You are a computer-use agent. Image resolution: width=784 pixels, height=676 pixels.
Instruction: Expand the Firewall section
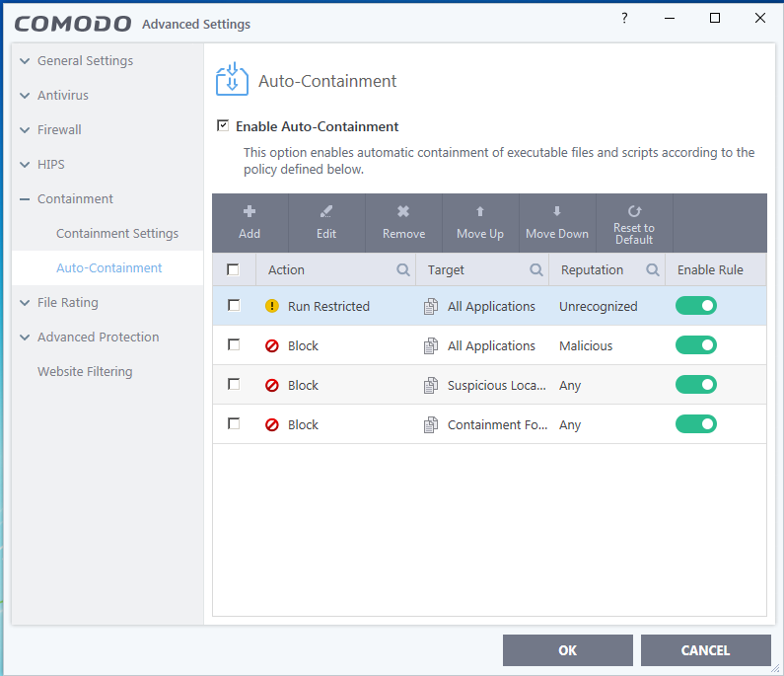pos(25,130)
